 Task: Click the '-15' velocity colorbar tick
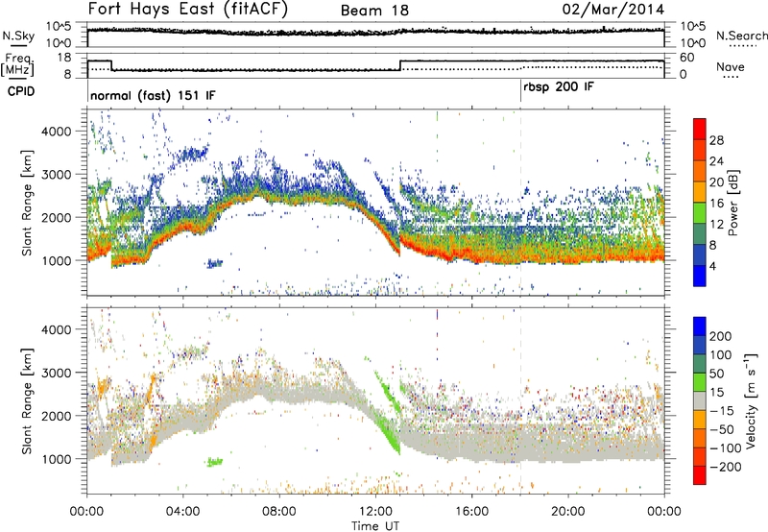pos(722,411)
